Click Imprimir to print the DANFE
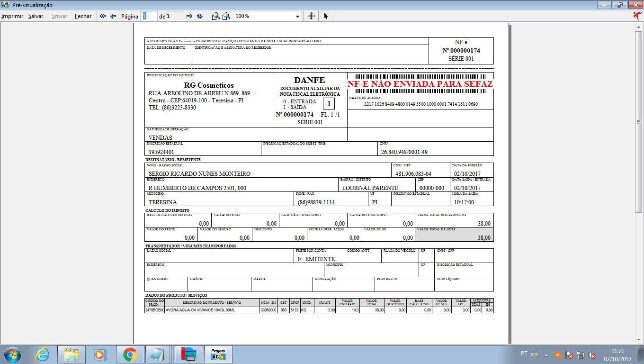Image resolution: width=644 pixels, height=364 pixels. (12, 16)
